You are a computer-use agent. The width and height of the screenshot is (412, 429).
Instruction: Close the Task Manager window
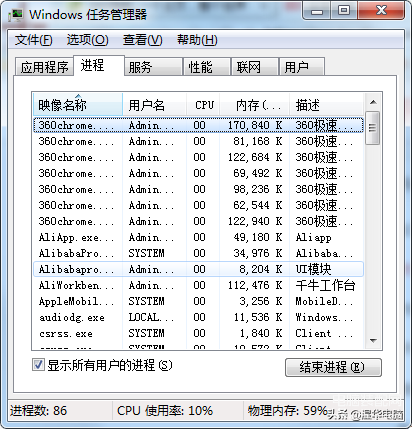coord(382,11)
